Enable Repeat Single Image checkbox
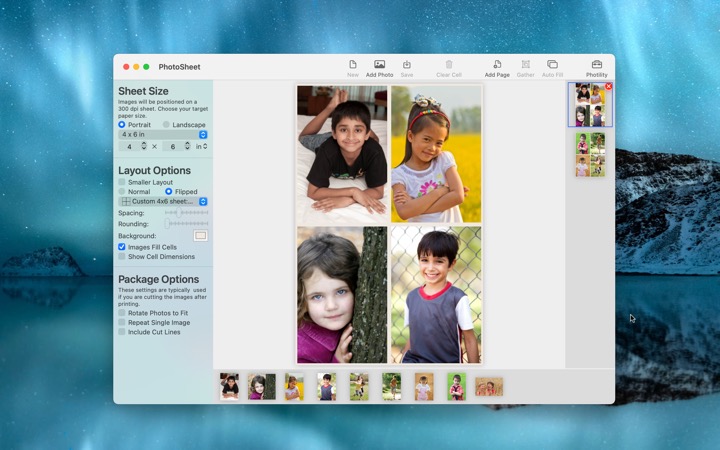This screenshot has width=720, height=450. tap(122, 322)
